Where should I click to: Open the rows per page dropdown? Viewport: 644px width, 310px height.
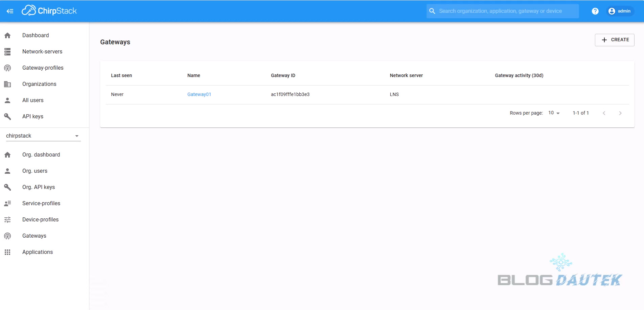[x=554, y=113]
